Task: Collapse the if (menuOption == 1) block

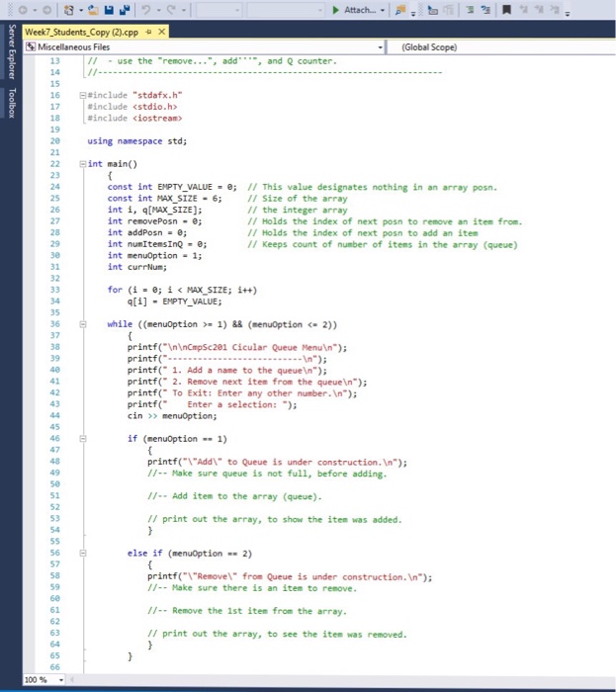Action: [82, 439]
